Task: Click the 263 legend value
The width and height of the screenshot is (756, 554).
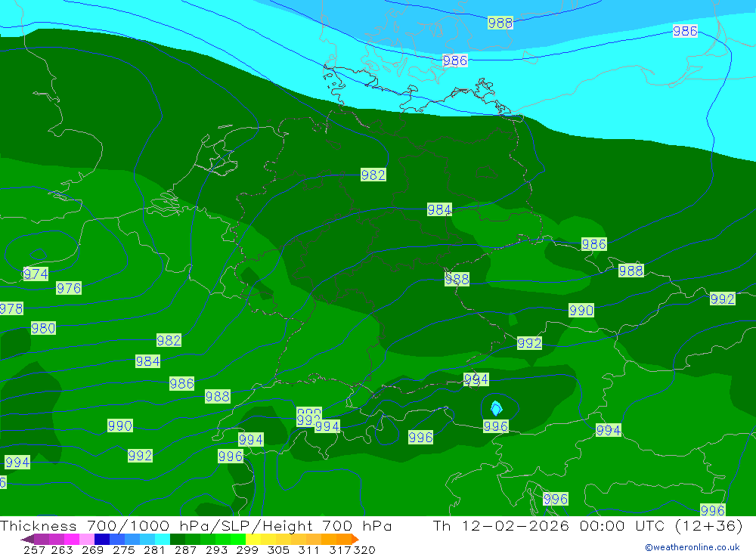Action: [x=62, y=550]
